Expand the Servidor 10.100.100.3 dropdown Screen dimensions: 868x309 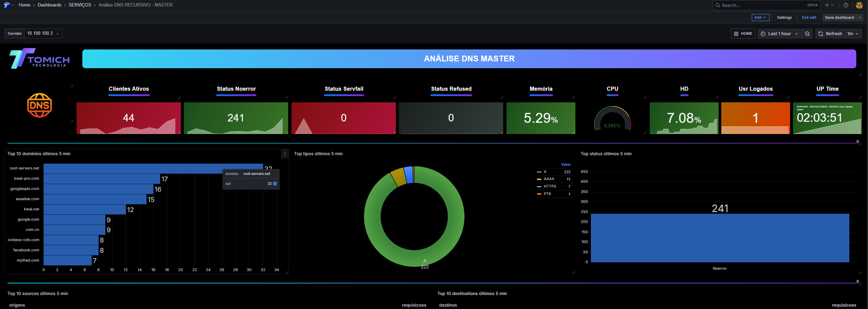pyautogui.click(x=43, y=33)
